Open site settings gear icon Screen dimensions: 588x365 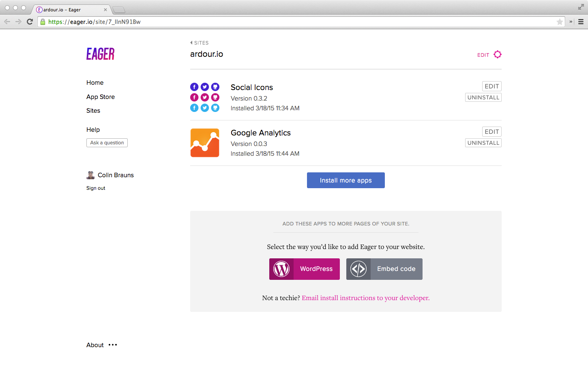[498, 54]
